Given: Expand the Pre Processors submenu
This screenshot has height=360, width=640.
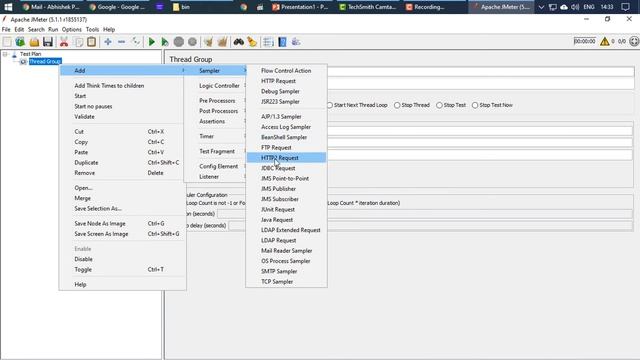Looking at the screenshot, I should [215, 100].
